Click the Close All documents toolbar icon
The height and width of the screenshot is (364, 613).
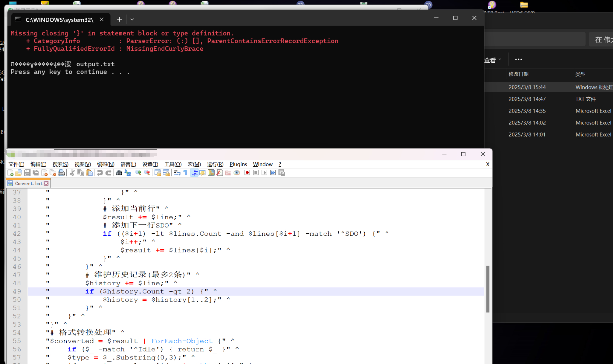click(53, 173)
